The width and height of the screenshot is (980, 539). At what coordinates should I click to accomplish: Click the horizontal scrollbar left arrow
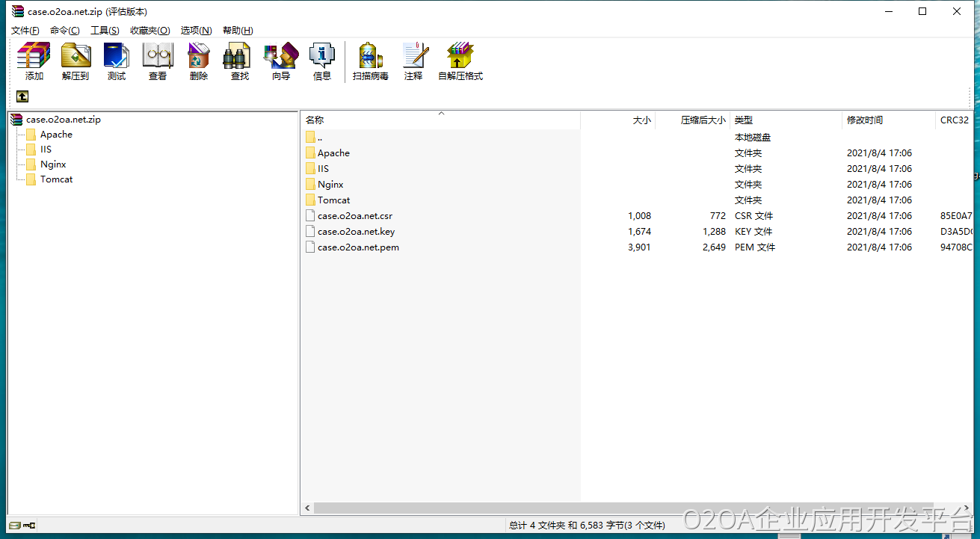point(307,508)
